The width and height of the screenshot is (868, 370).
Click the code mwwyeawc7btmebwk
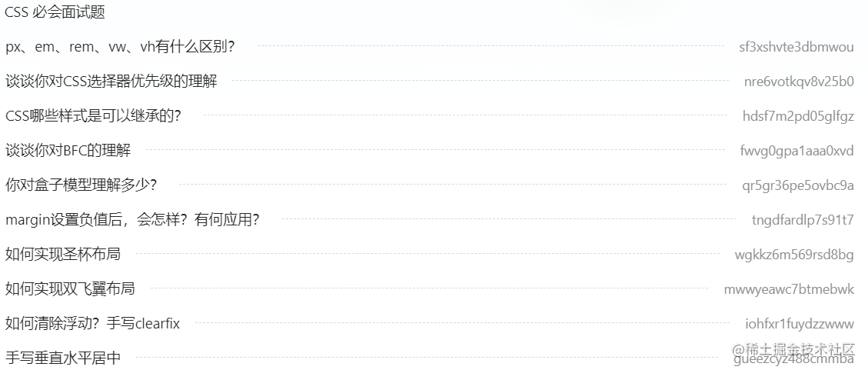point(789,288)
